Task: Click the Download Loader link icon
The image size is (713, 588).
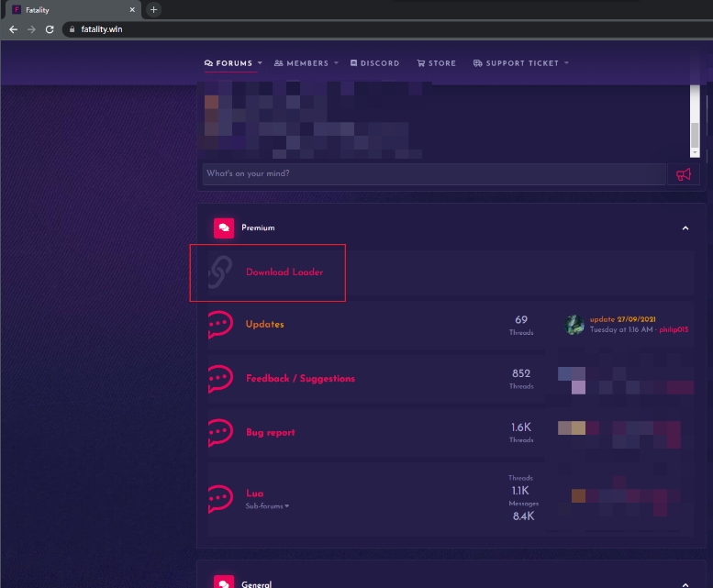Action: click(x=219, y=272)
